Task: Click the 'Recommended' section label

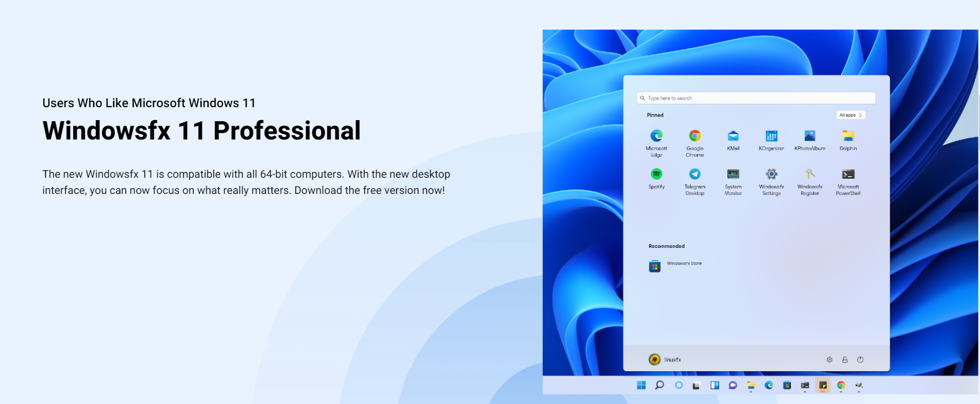Action: pos(666,246)
